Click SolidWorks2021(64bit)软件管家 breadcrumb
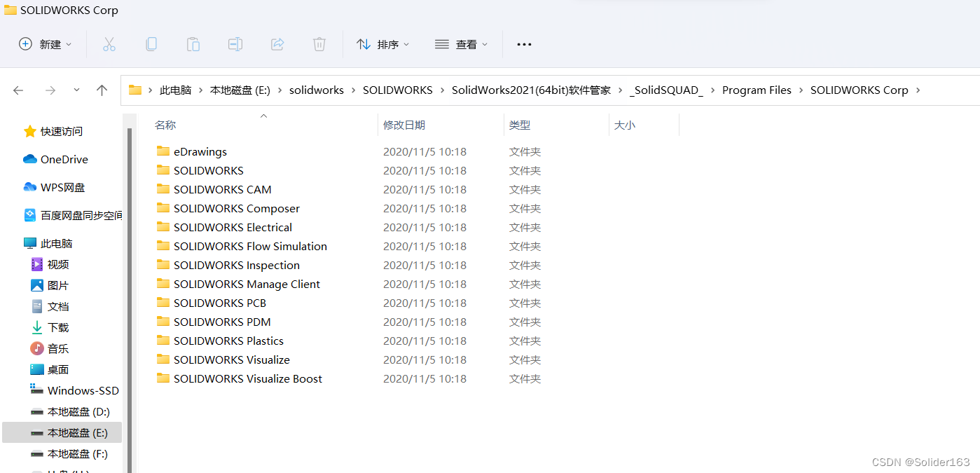 click(x=531, y=90)
